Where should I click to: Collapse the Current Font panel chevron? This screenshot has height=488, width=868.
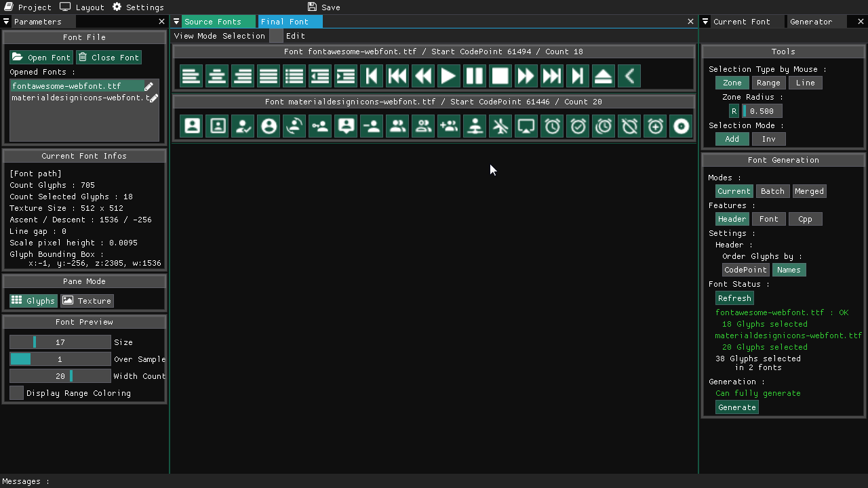[x=707, y=21]
